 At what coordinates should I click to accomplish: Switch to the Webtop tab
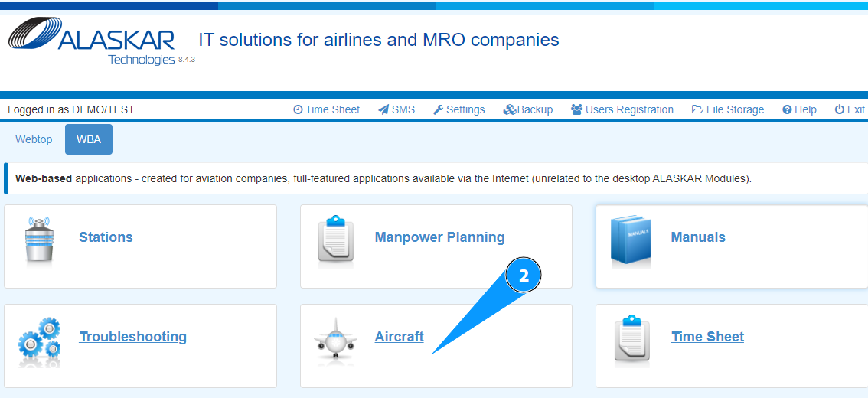[x=34, y=139]
